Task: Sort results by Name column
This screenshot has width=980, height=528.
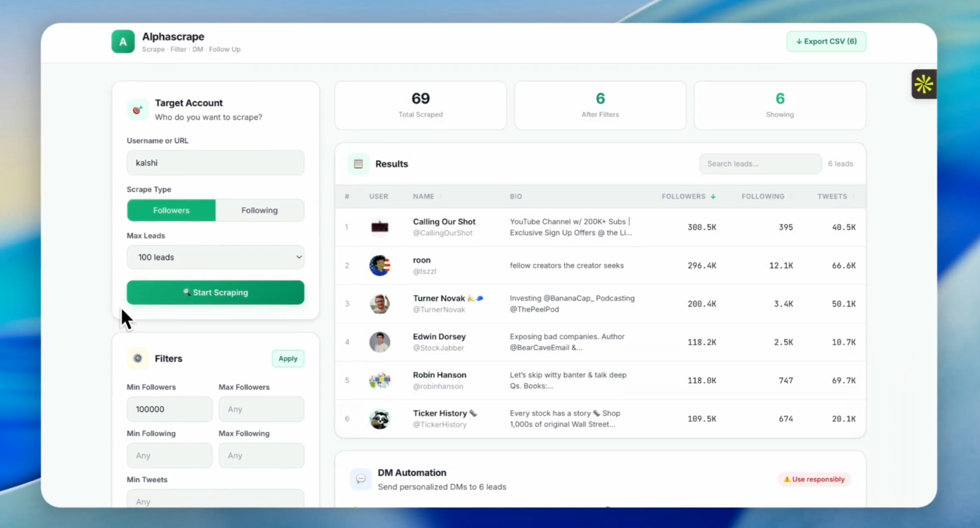Action: point(424,196)
